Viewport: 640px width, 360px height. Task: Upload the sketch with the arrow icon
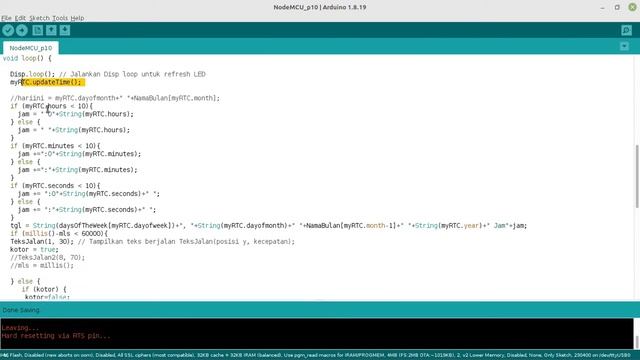pyautogui.click(x=22, y=30)
